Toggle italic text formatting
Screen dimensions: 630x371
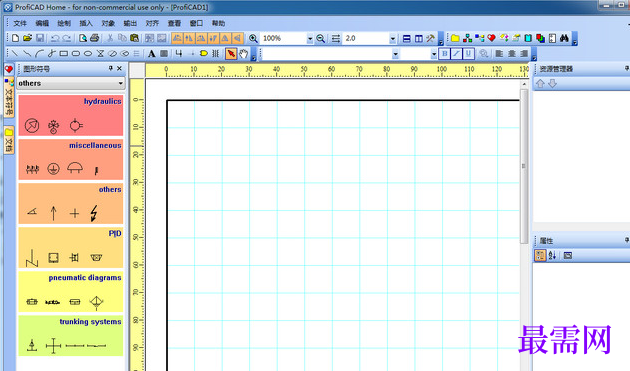(456, 53)
